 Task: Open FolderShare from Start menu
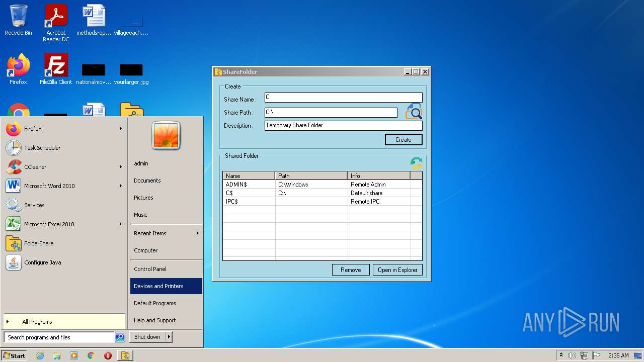pyautogui.click(x=64, y=243)
